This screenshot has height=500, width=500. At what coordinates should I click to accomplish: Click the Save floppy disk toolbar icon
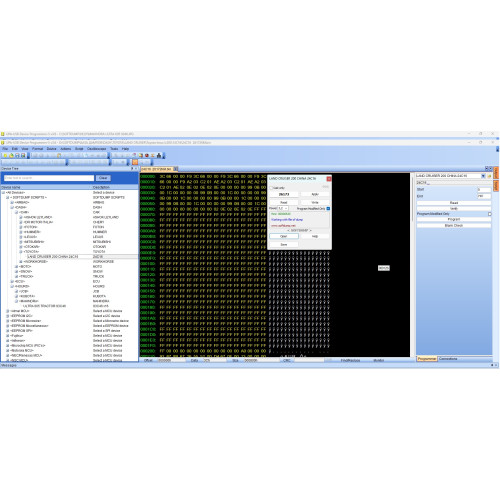[x=17, y=155]
